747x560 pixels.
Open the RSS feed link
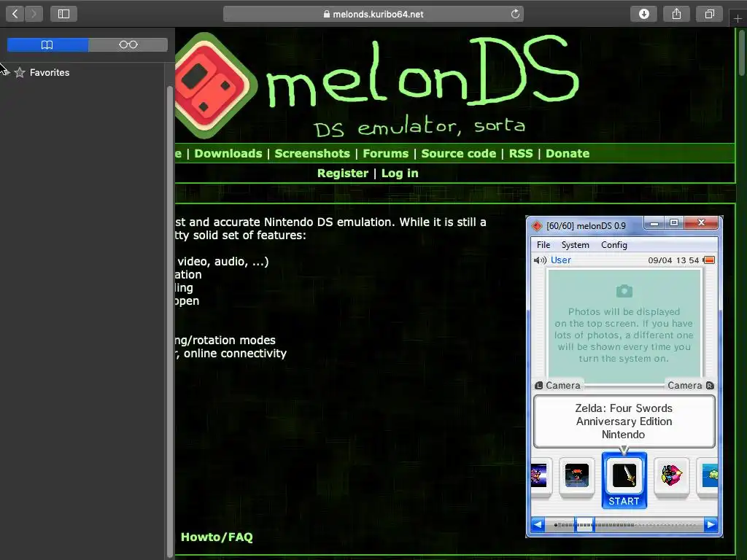pyautogui.click(x=521, y=153)
